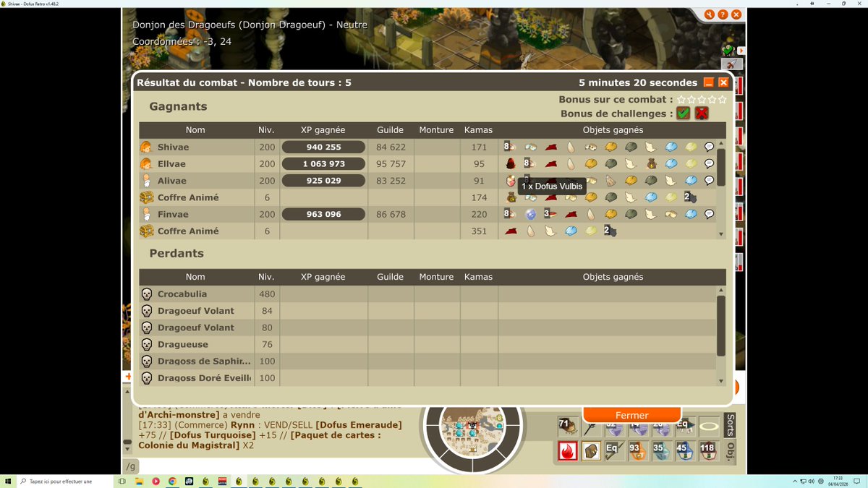
Task: Click Shivae's XP value 940 255
Action: (323, 147)
